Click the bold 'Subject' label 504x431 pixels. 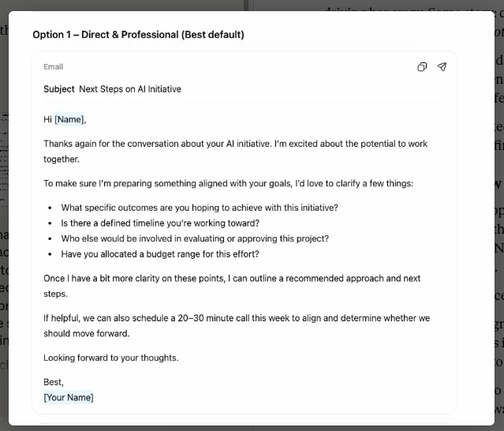[x=59, y=89]
